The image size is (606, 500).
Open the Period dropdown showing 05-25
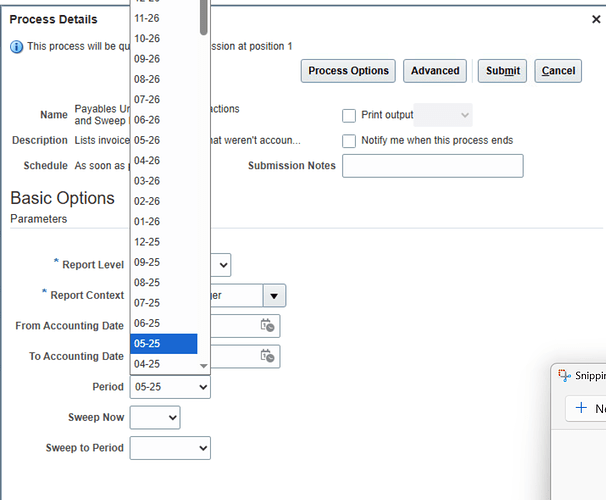[x=170, y=387]
